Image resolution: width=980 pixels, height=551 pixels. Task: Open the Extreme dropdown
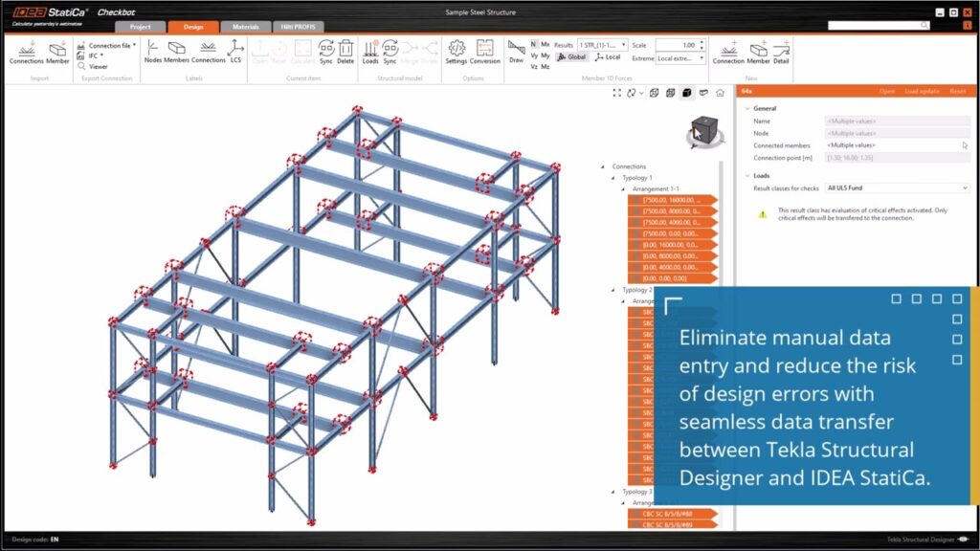click(680, 58)
